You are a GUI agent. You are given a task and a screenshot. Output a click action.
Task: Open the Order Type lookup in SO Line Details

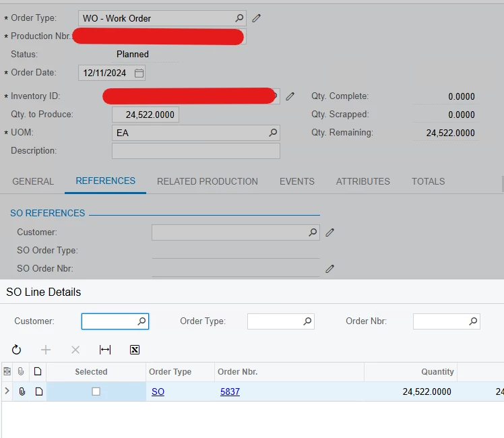click(307, 321)
